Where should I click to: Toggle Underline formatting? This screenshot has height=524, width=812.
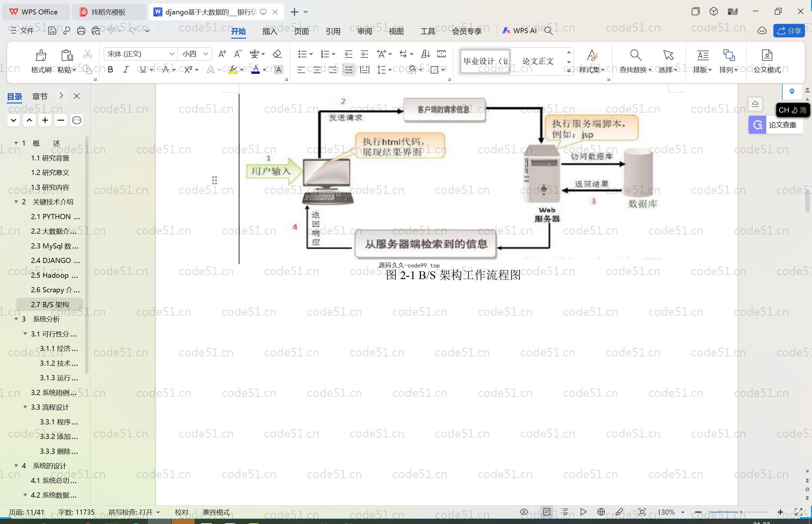click(143, 70)
